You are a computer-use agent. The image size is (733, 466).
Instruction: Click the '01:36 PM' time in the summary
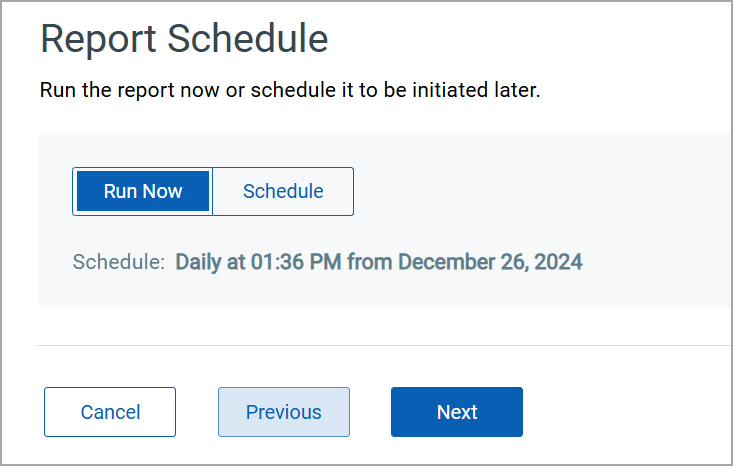click(296, 262)
